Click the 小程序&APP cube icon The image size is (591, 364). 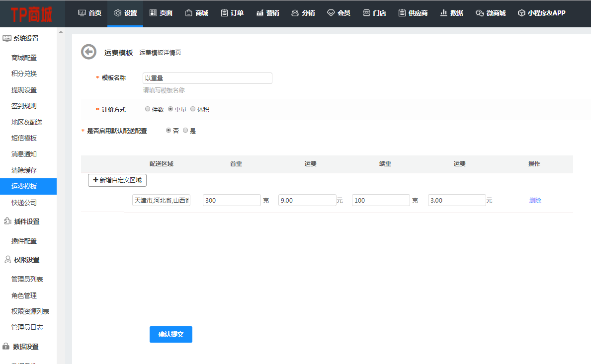[x=521, y=13]
